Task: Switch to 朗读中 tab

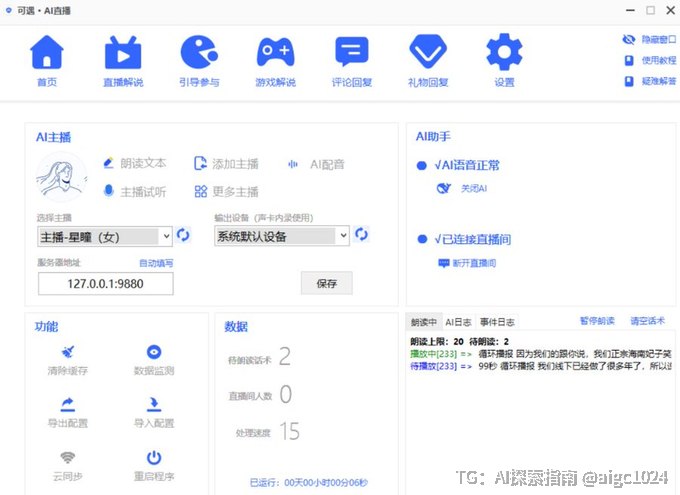Action: [424, 322]
